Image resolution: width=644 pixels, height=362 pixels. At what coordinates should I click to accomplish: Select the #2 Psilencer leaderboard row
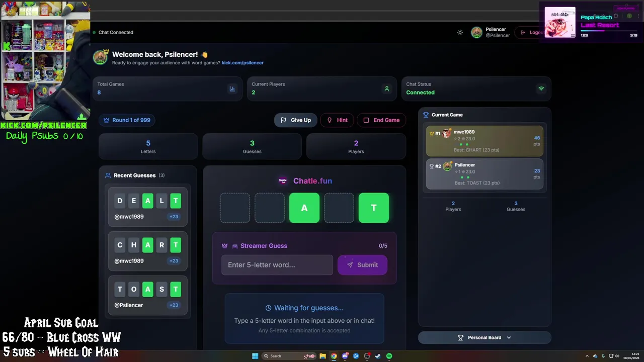click(x=485, y=174)
